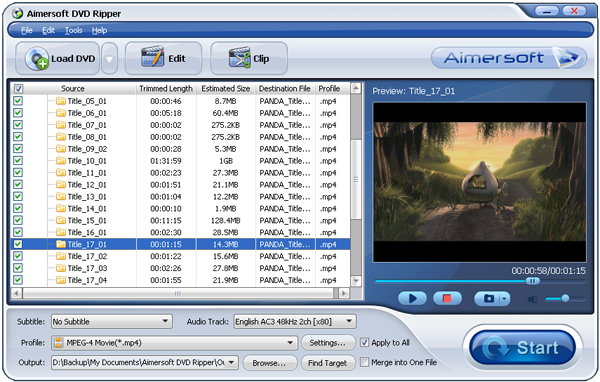Image resolution: width=600 pixels, height=382 pixels.
Task: Toggle the select-all header checkbox
Action: click(x=18, y=89)
